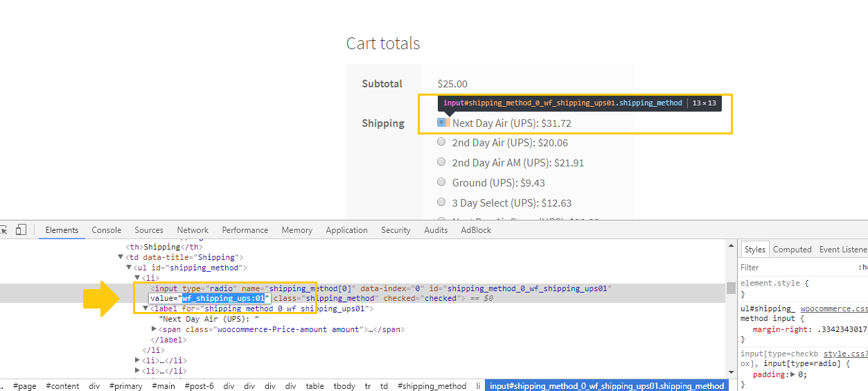Go to the Application panel tab
The height and width of the screenshot is (391, 868).
pyautogui.click(x=346, y=230)
